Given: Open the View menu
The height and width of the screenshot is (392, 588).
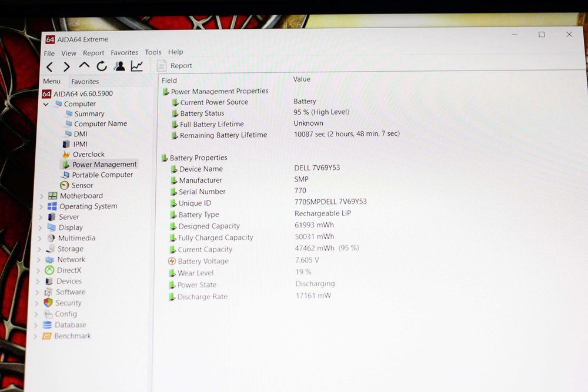Looking at the screenshot, I should [69, 53].
